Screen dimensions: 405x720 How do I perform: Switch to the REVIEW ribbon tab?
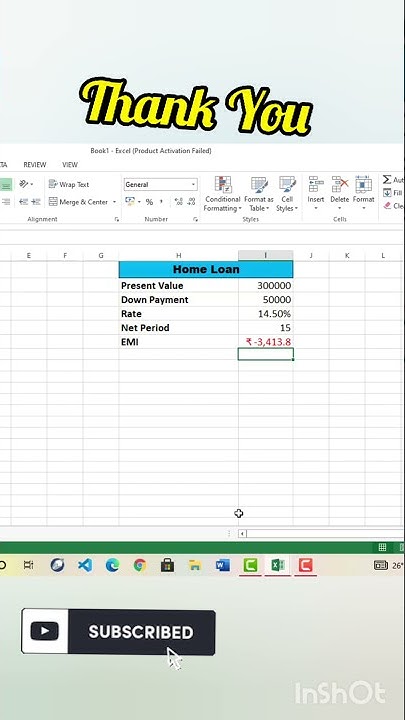pyautogui.click(x=35, y=164)
